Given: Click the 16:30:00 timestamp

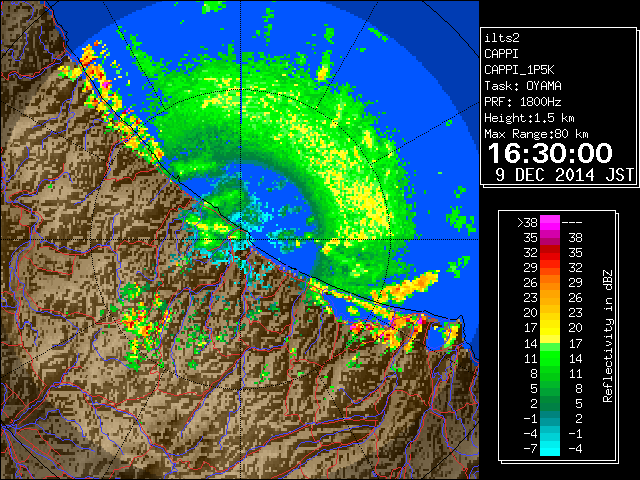Looking at the screenshot, I should [x=550, y=153].
